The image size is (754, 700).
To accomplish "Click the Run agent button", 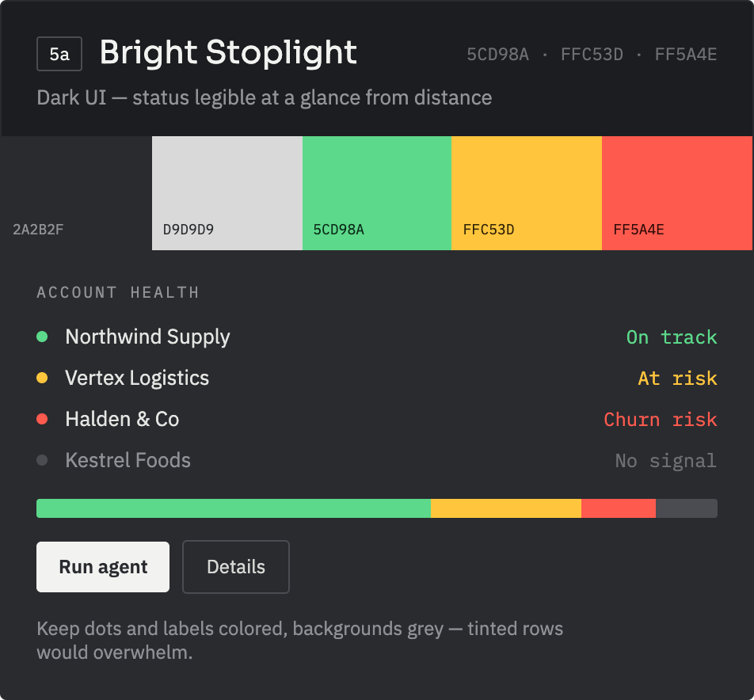I will pos(103,567).
